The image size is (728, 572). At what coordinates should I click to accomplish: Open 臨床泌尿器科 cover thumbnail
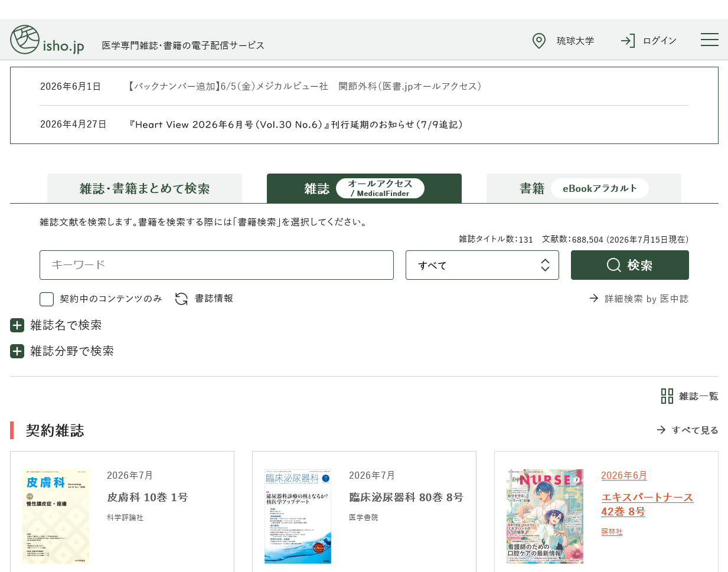(298, 517)
